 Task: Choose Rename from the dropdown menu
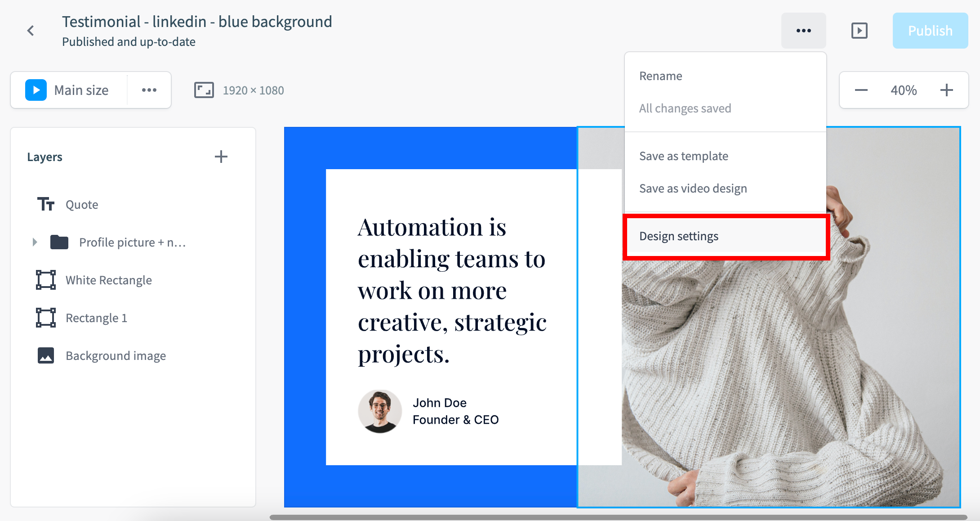[x=661, y=76]
